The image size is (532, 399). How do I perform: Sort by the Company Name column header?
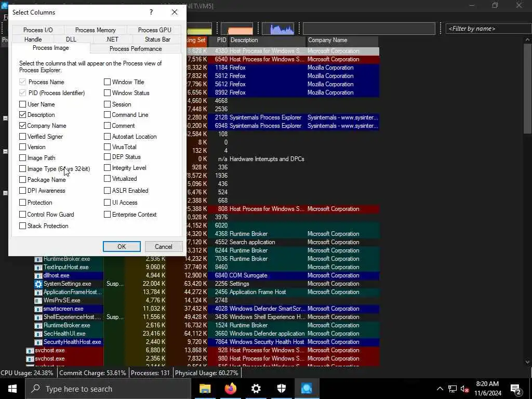(342, 40)
